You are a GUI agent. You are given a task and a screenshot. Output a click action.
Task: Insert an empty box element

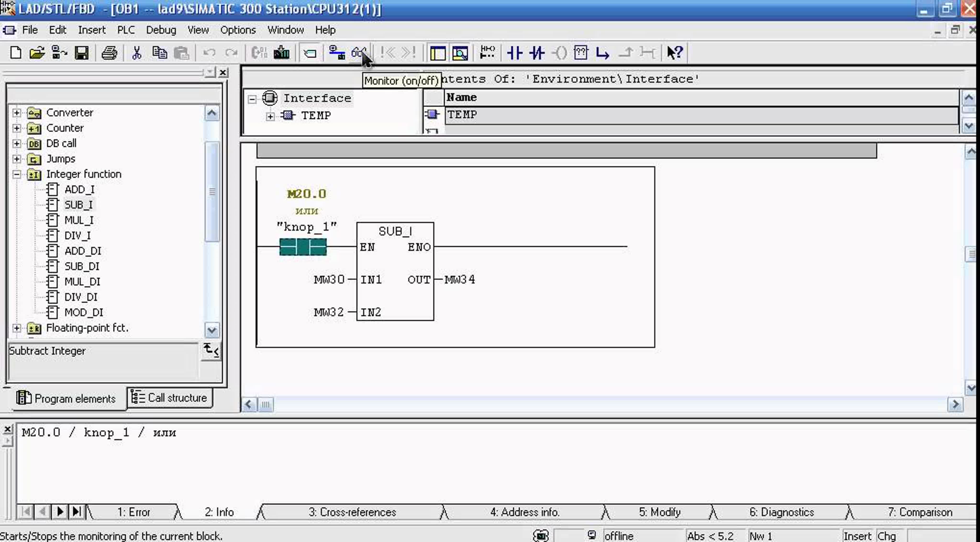(x=581, y=53)
